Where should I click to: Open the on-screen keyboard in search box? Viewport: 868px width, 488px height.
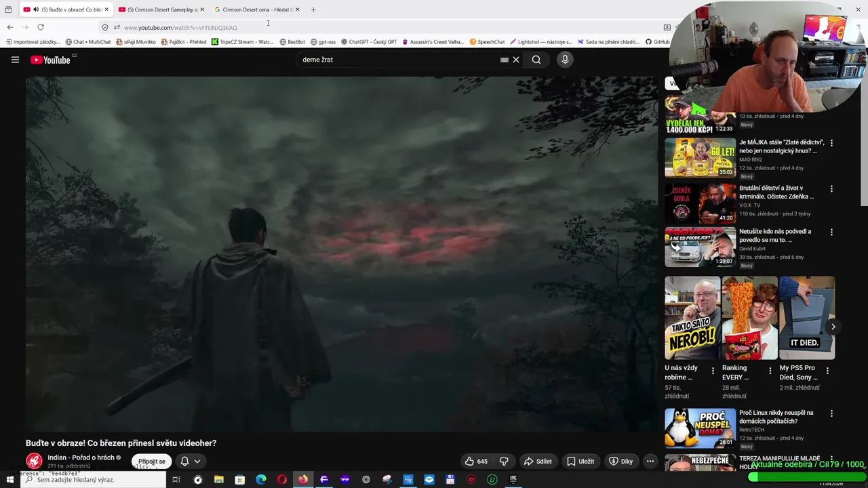[x=504, y=60]
